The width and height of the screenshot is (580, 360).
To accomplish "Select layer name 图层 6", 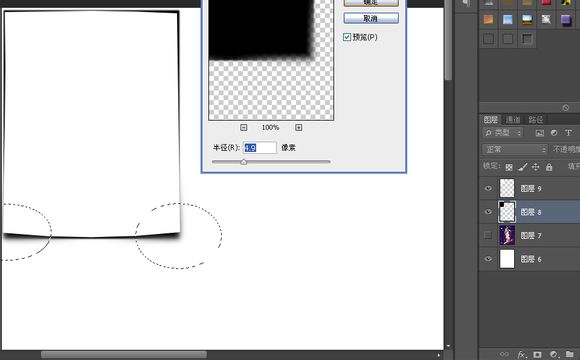I will (x=531, y=259).
